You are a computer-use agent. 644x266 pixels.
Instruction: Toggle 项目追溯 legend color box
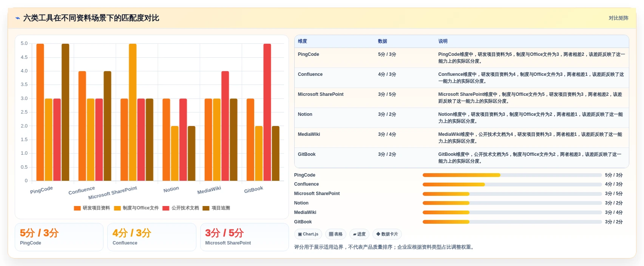(x=206, y=208)
